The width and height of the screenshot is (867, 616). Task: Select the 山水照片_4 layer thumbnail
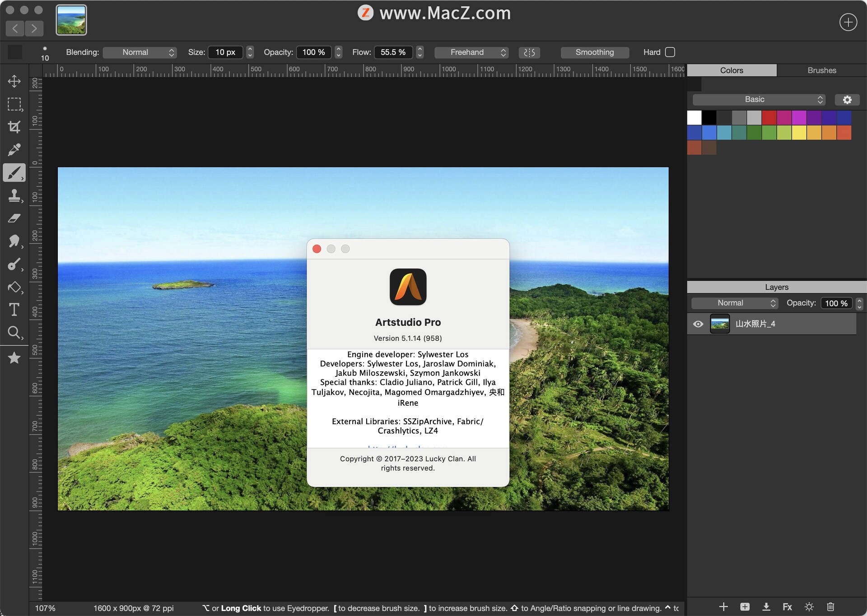click(720, 324)
